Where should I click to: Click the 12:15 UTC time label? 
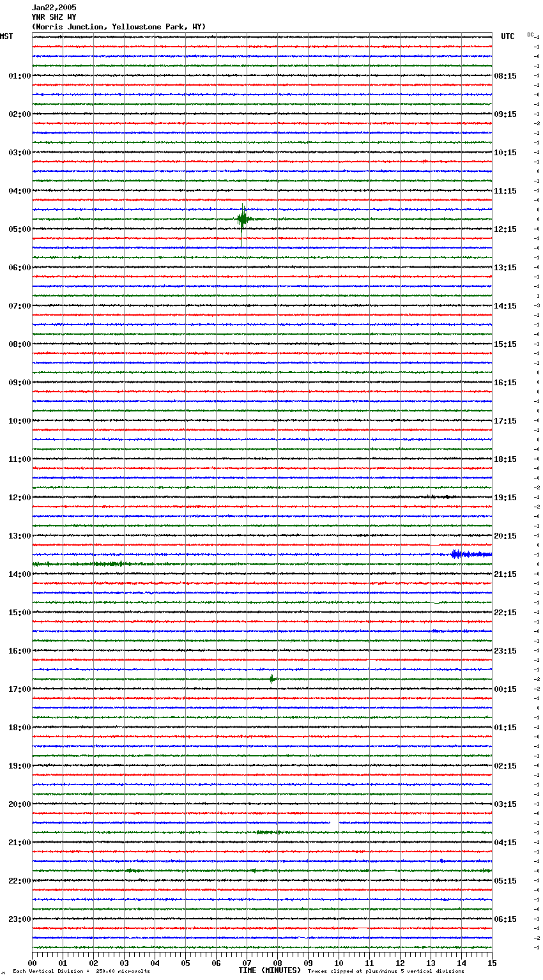tap(505, 229)
